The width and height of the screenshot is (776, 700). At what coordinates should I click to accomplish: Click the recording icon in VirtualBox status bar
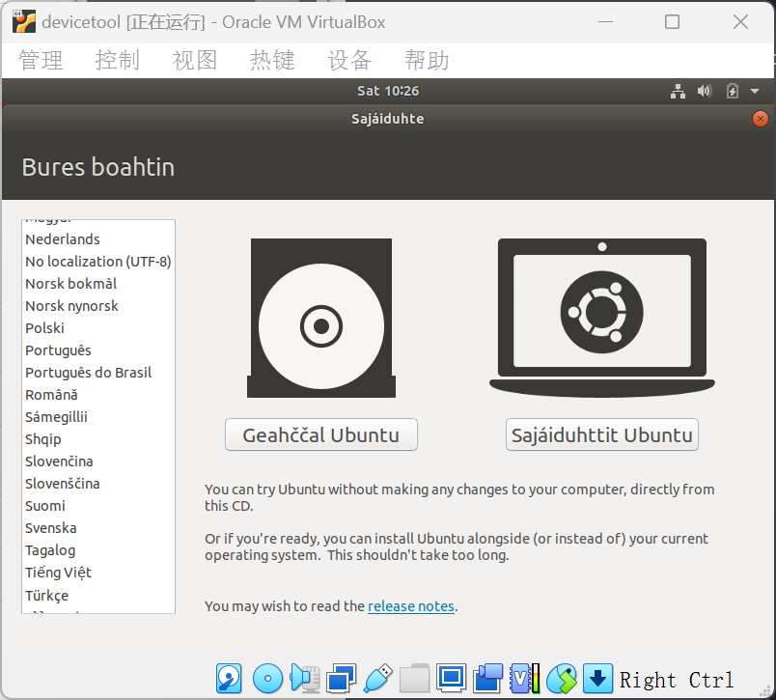coord(487,678)
